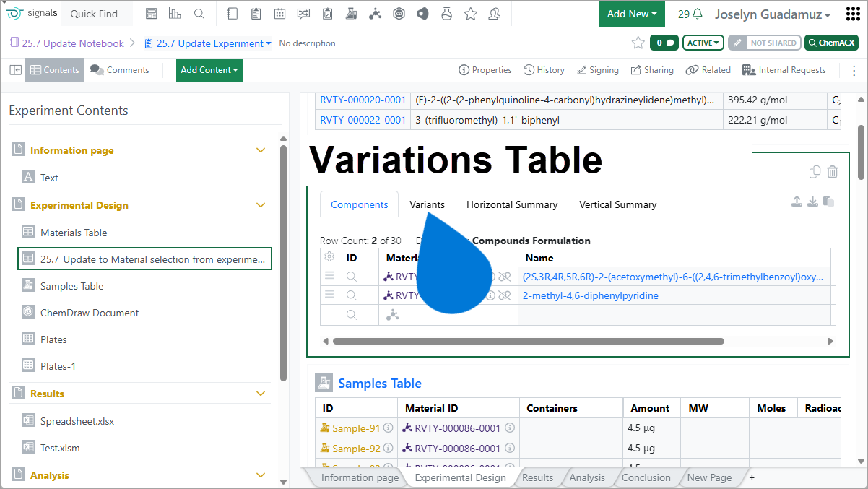Image resolution: width=868 pixels, height=489 pixels.
Task: Select Samples Table in Experiment Contents
Action: tap(71, 286)
